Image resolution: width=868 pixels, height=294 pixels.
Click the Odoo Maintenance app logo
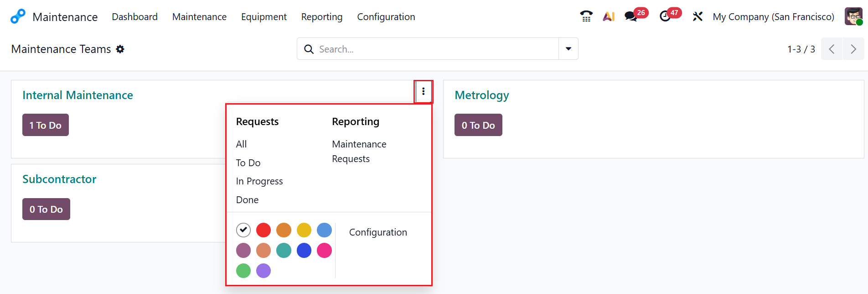click(x=18, y=16)
